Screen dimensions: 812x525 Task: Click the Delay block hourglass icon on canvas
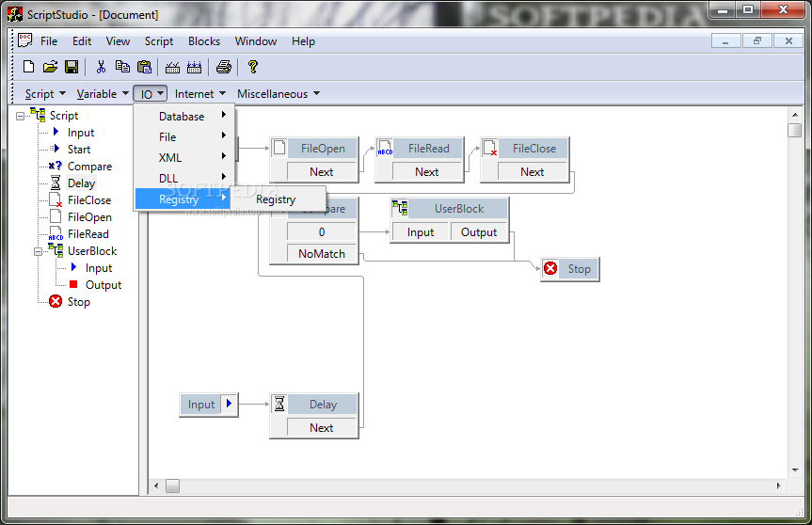click(279, 404)
